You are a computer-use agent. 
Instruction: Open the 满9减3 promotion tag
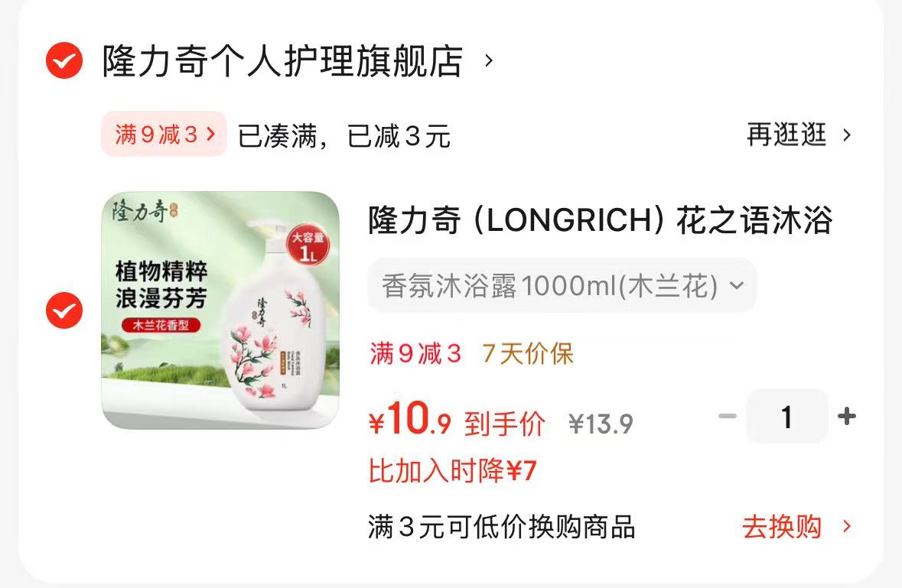pos(164,134)
